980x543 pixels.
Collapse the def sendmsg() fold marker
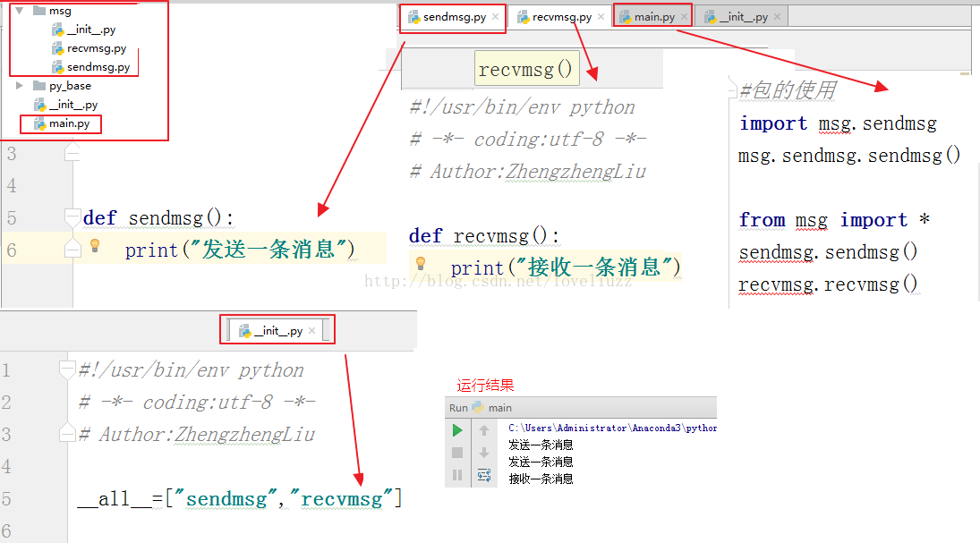(72, 216)
